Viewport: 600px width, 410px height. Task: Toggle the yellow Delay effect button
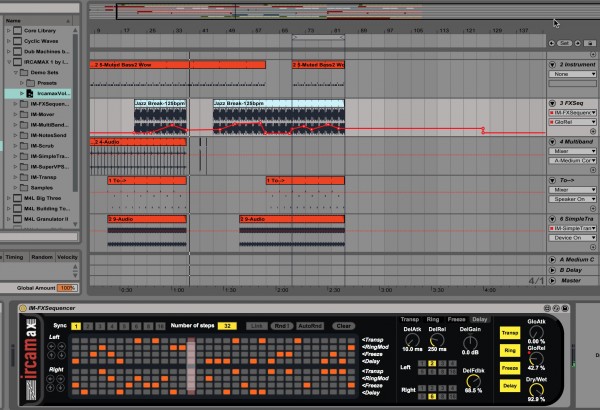[510, 386]
